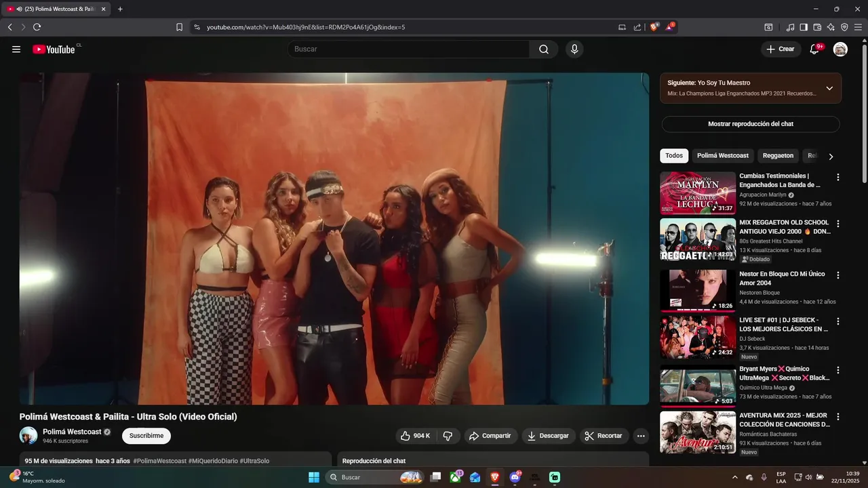Bookmark this page icon in address bar
Image resolution: width=868 pixels, height=488 pixels.
tap(179, 27)
